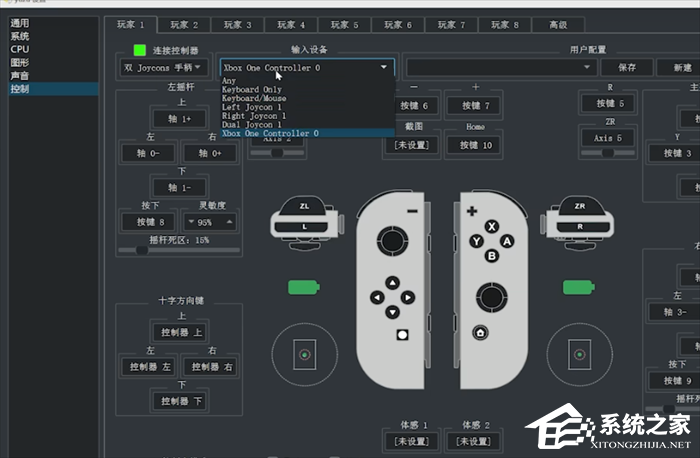
Task: Select Keyboard Only from device list
Action: click(308, 89)
